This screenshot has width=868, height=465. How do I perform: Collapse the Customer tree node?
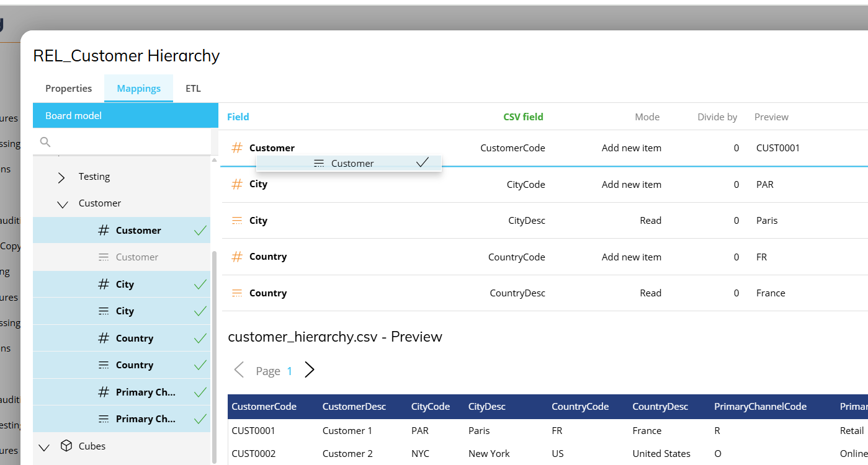pyautogui.click(x=62, y=204)
